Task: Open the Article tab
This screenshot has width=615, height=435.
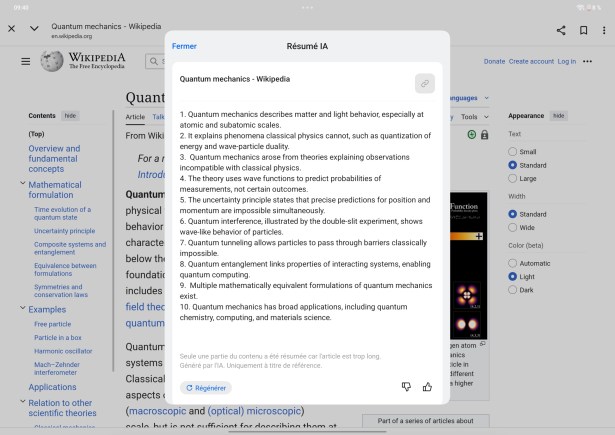Action: point(135,117)
